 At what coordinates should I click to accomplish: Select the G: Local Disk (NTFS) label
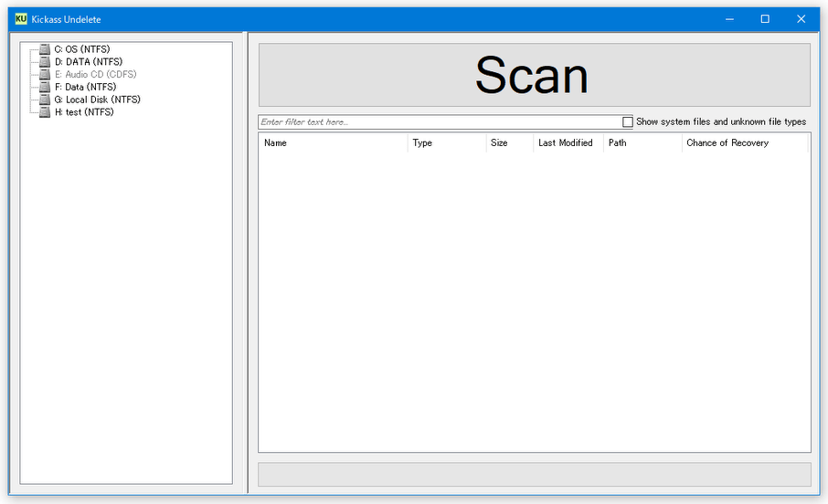[x=97, y=100]
